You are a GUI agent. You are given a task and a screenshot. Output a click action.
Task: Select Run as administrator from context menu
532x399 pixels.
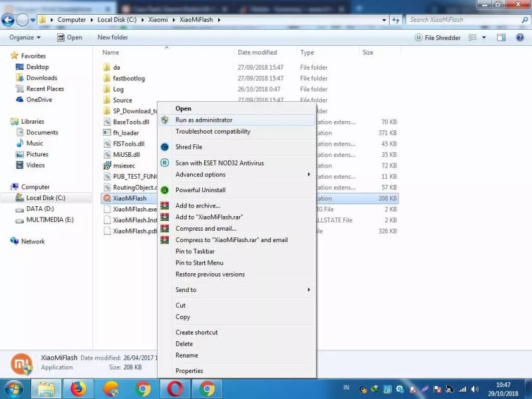(237, 120)
